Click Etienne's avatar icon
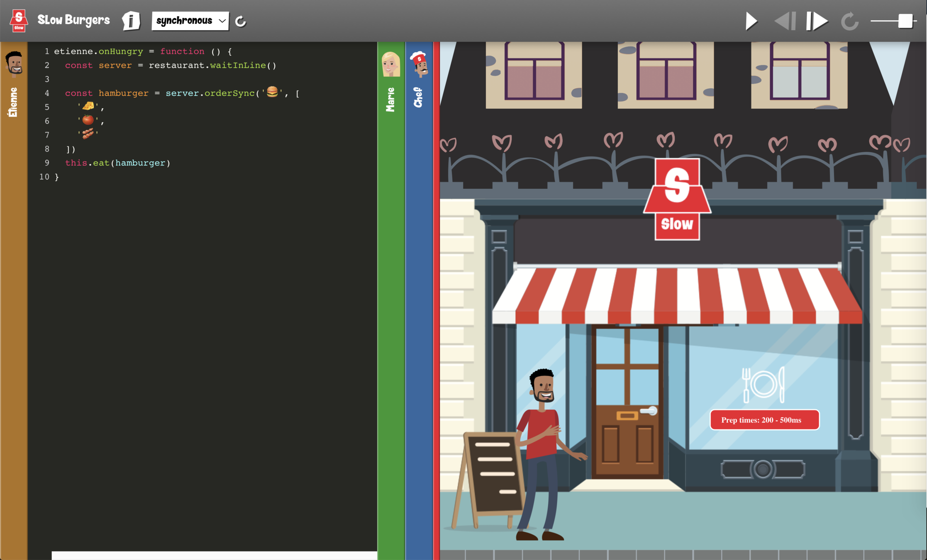 [14, 64]
